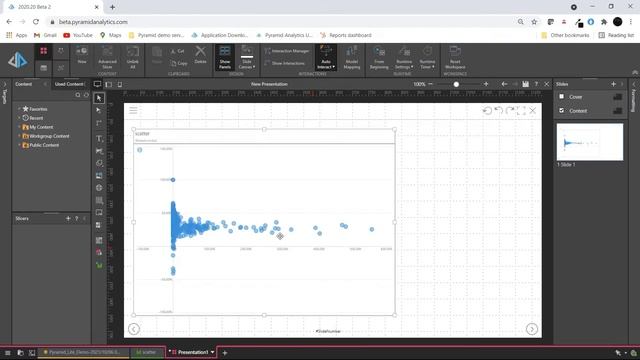Open the Gmail bookmark
The width and height of the screenshot is (640, 360).
45,35
